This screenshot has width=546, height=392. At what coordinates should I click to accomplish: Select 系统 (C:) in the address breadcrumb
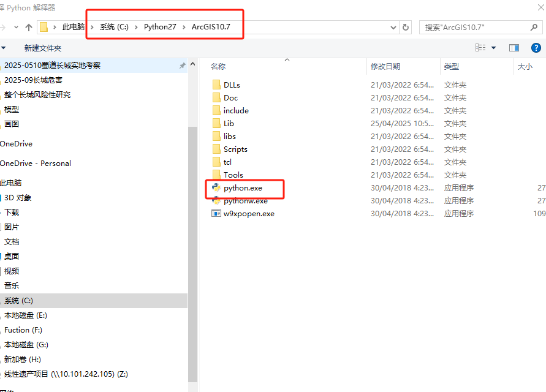pos(114,27)
